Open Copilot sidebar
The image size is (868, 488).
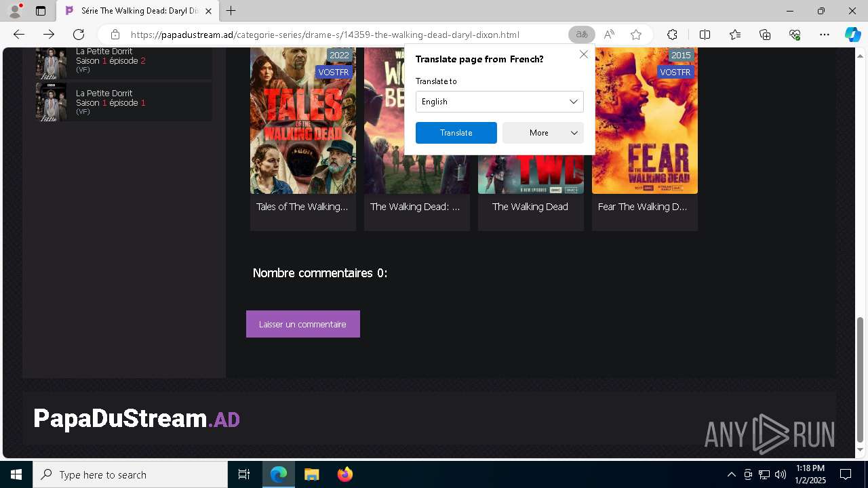point(852,35)
